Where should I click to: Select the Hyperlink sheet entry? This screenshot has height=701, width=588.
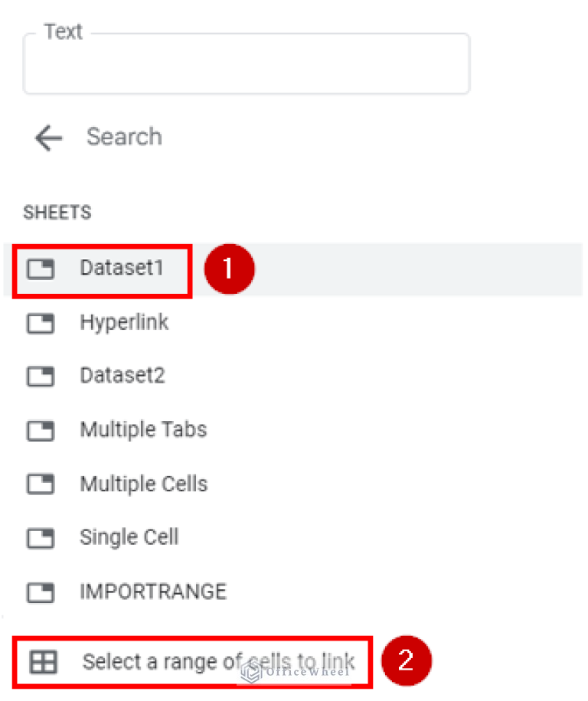pos(124,323)
